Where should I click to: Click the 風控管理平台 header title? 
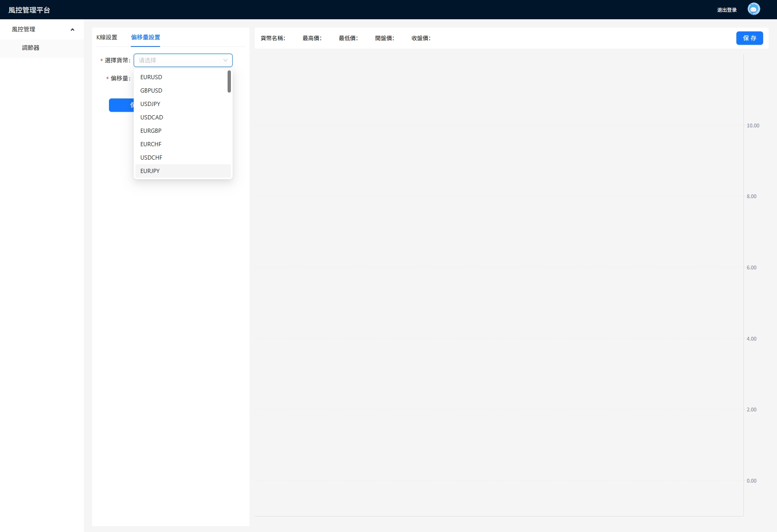[x=29, y=10]
